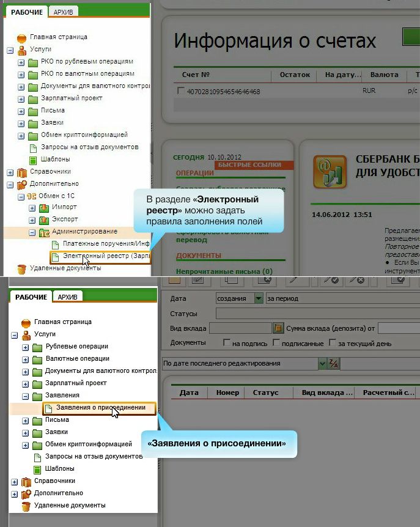Click the Экспорт folder icon in the tree

[x=44, y=220]
